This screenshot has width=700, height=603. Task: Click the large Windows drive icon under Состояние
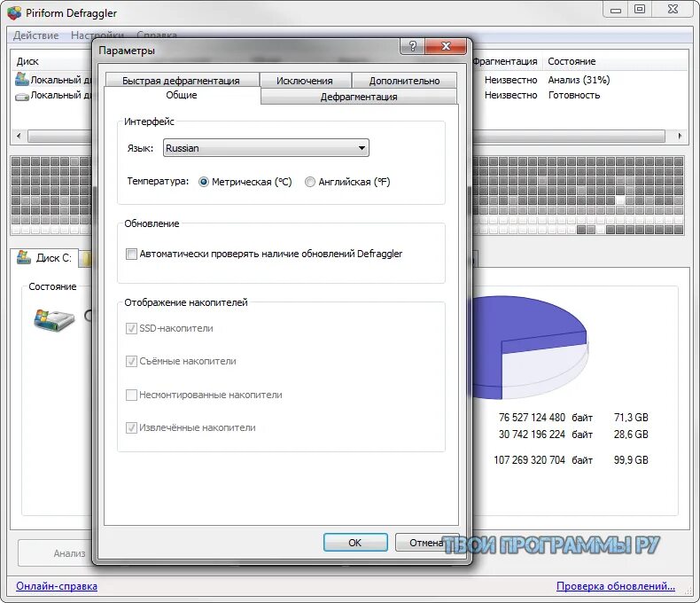[53, 320]
